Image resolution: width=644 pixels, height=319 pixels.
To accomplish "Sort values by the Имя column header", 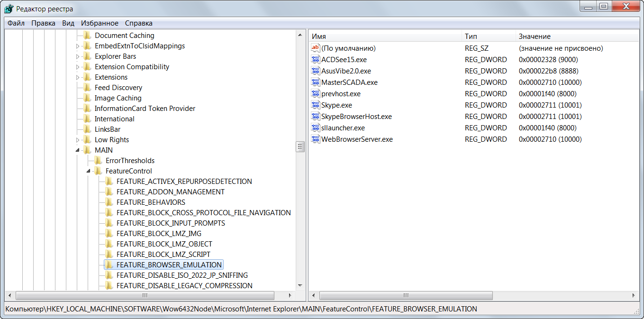I will tap(385, 36).
